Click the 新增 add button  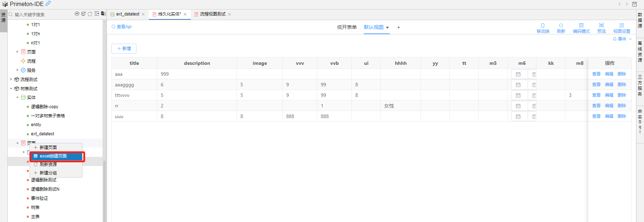coord(124,49)
